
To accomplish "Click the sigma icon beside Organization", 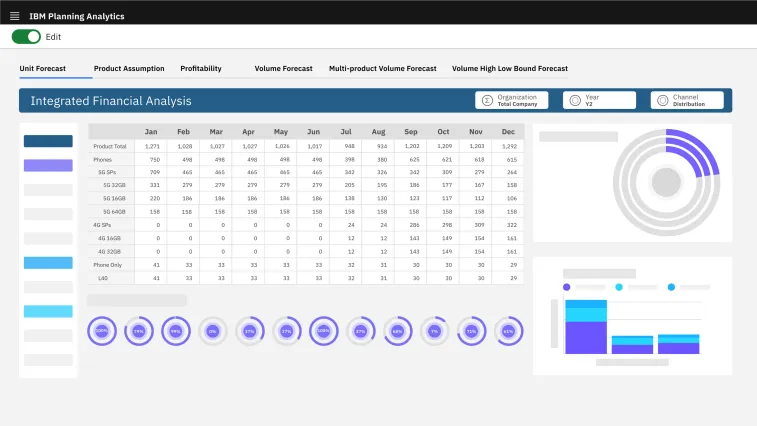I will tap(487, 100).
